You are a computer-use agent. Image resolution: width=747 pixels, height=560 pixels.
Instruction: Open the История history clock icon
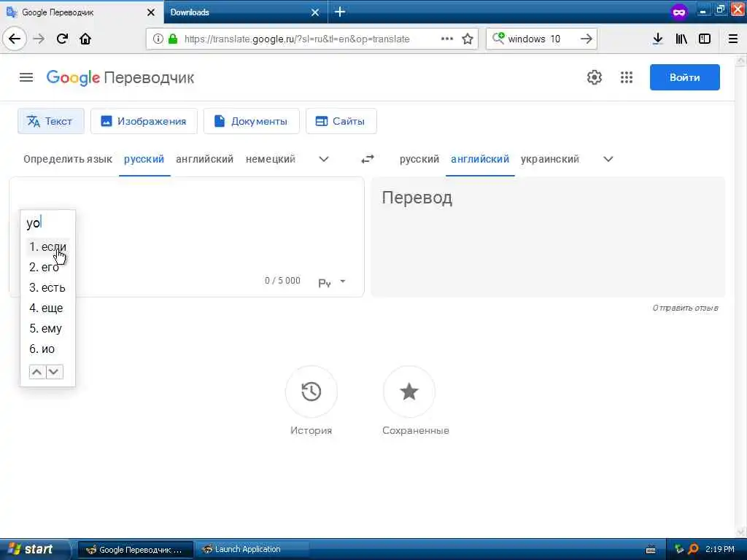click(x=311, y=392)
